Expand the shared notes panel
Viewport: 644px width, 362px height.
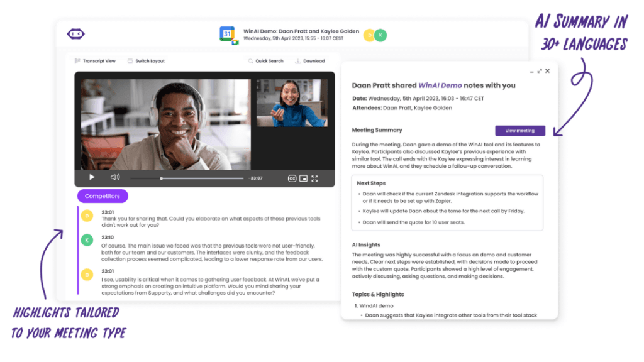click(x=540, y=71)
